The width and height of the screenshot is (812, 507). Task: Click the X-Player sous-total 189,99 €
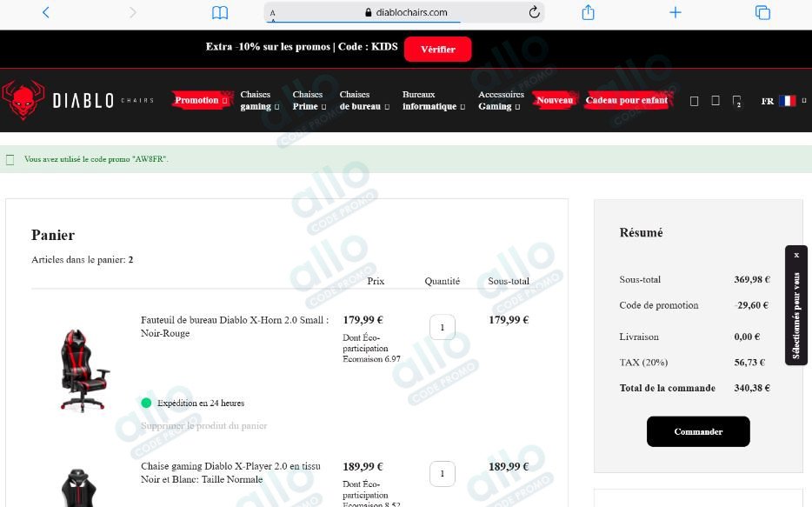[x=509, y=467]
